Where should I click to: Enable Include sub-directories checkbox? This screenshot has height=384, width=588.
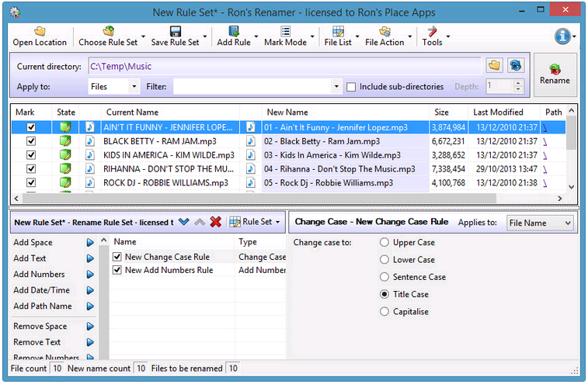pos(352,87)
